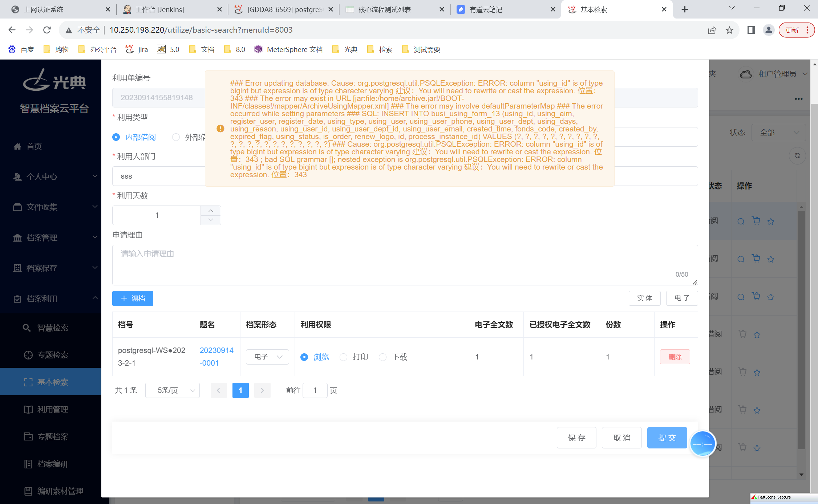Open the 百度 bookmark
Screen dimensions: 818x504
tap(21, 49)
